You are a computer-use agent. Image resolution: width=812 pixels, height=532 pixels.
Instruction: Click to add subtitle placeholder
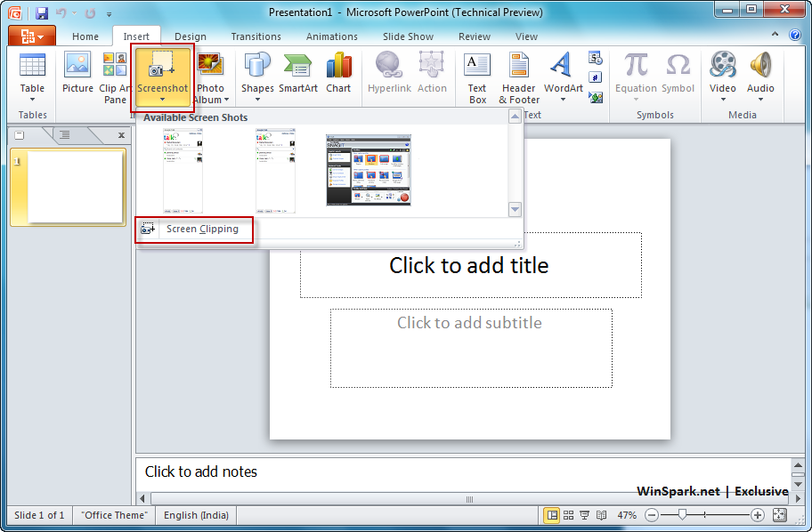click(x=471, y=348)
